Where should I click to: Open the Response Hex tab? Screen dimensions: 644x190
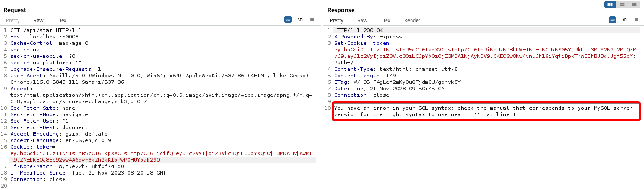point(386,20)
